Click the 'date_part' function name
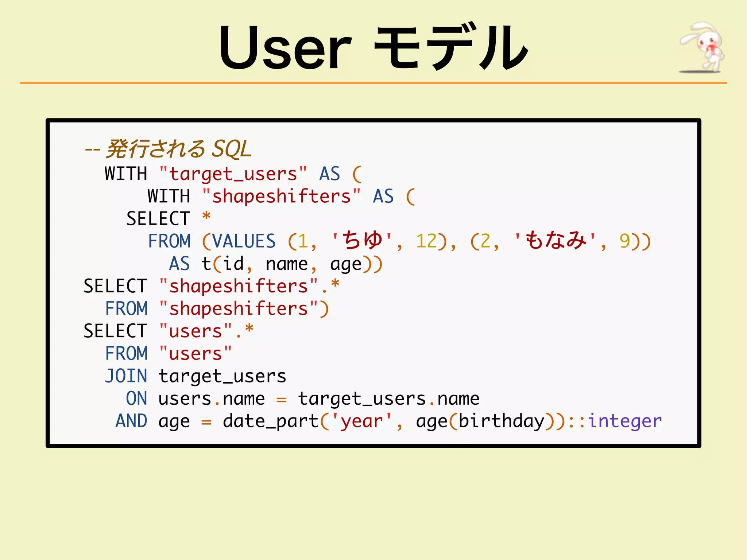 pyautogui.click(x=271, y=421)
